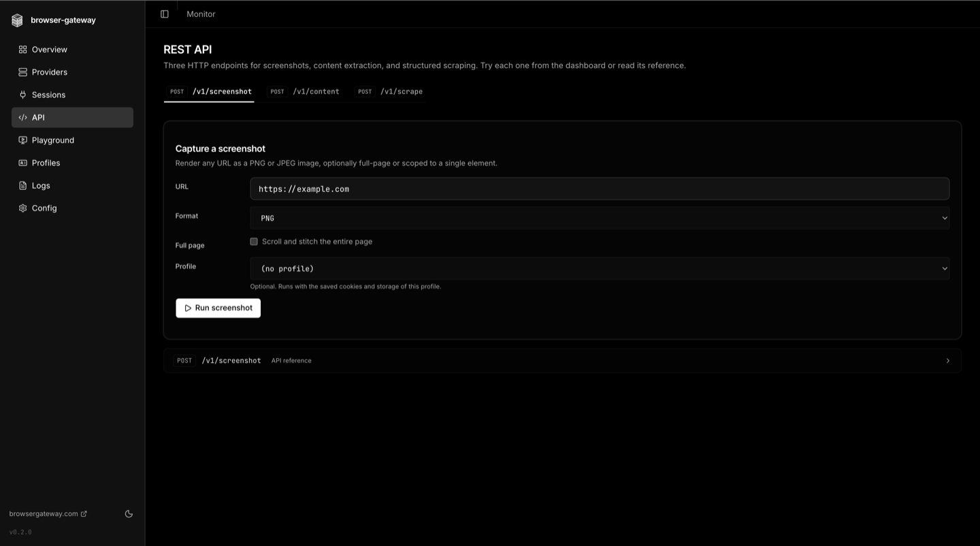Viewport: 980px width, 546px height.
Task: Click the Monitor breadcrumb text
Action: (x=201, y=14)
